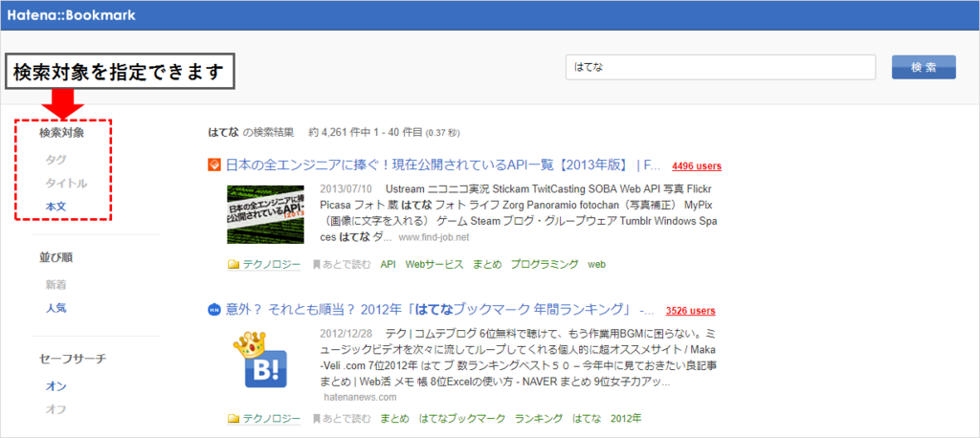Viewport: 980px width, 438px height.
Task: Turn safe search オフ
Action: point(56,410)
